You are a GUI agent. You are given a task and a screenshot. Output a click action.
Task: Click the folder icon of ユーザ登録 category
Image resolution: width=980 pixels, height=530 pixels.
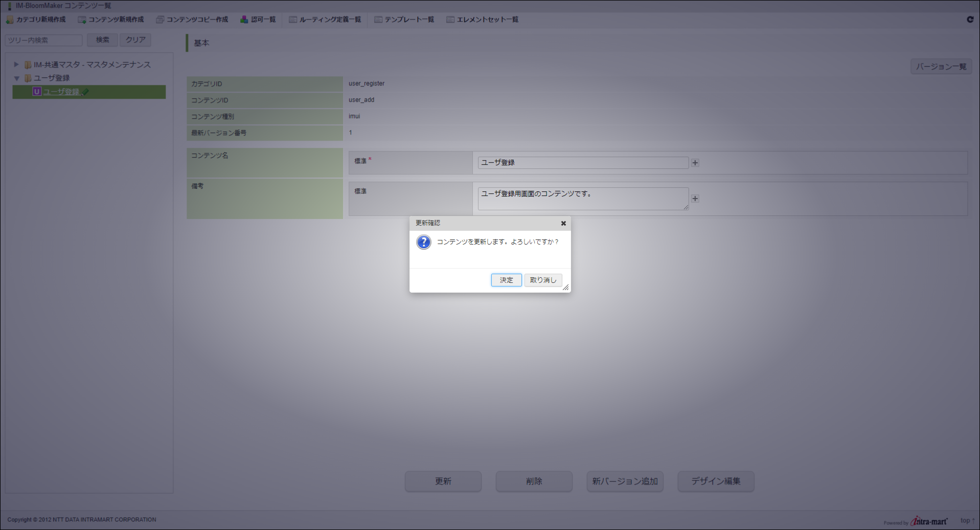pyautogui.click(x=28, y=78)
